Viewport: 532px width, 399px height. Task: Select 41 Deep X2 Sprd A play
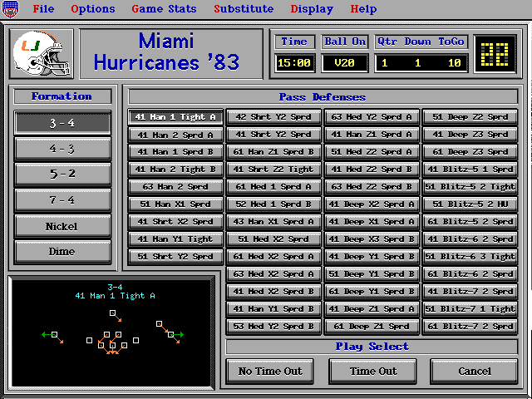(372, 204)
